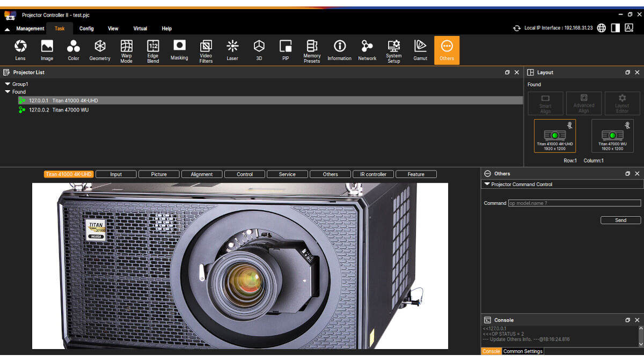Select Titan 41000 4K-UHD in projector list
Viewport: 644px width, 362px height.
(x=270, y=101)
